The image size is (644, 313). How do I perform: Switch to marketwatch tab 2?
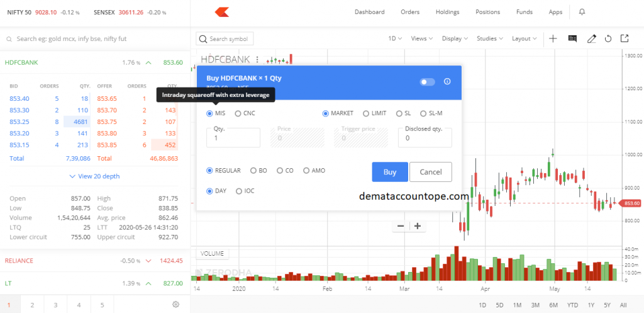click(32, 305)
